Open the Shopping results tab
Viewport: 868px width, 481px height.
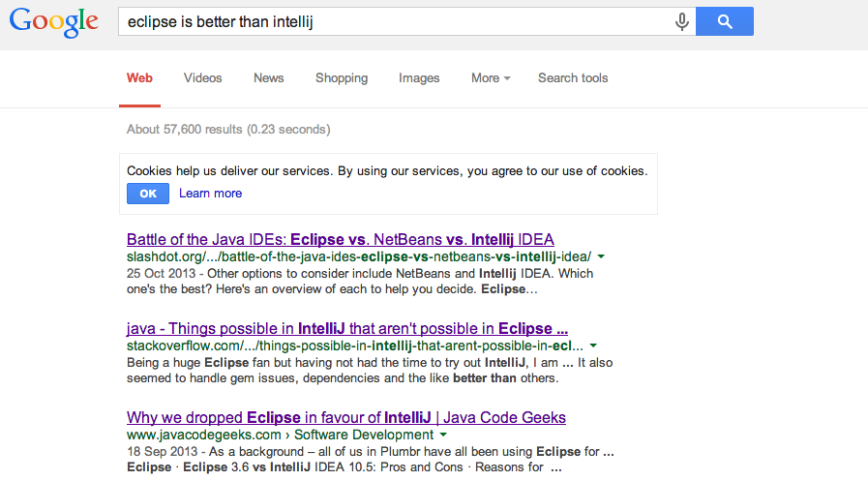point(342,78)
